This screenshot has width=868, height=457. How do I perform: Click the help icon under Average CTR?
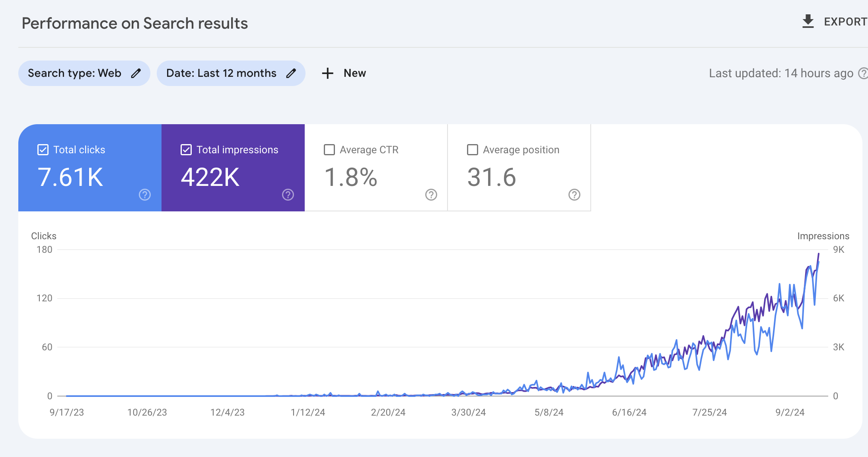(431, 195)
